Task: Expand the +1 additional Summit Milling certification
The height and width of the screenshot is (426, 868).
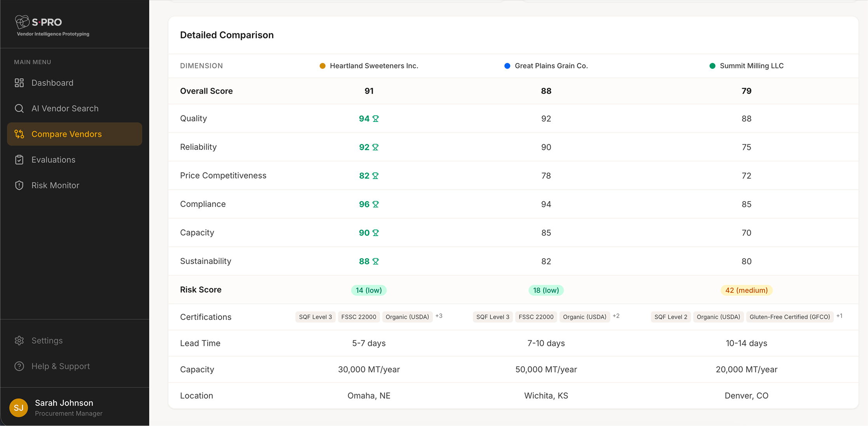Action: (840, 316)
